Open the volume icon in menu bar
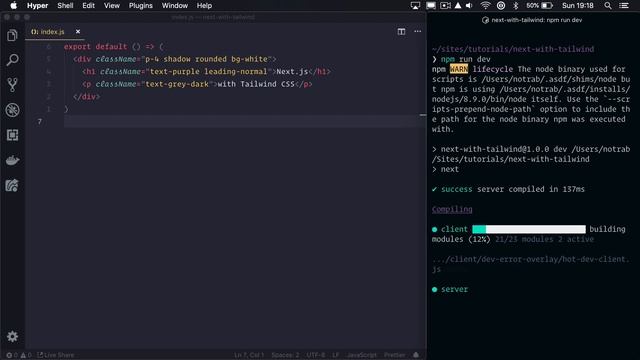The width and height of the screenshot is (640, 360). tap(469, 6)
